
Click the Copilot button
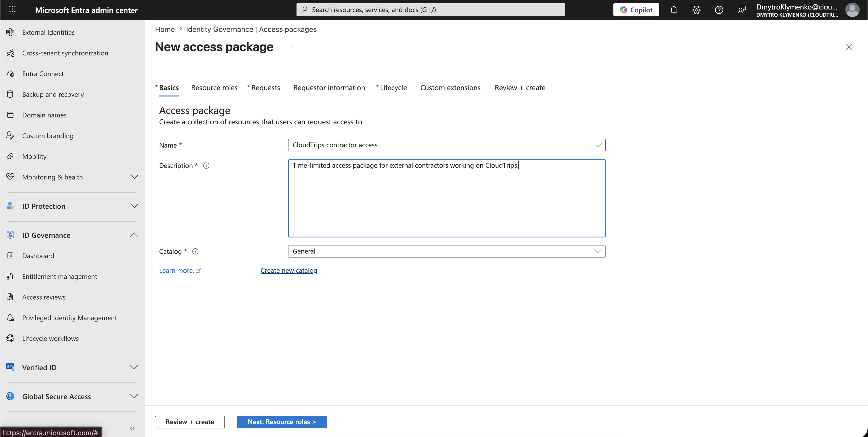click(x=636, y=10)
